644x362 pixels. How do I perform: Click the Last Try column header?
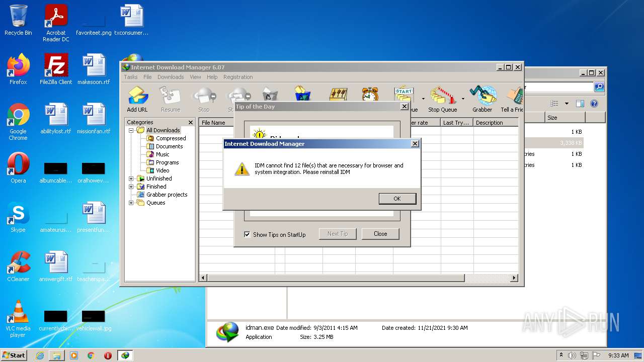[x=457, y=123]
